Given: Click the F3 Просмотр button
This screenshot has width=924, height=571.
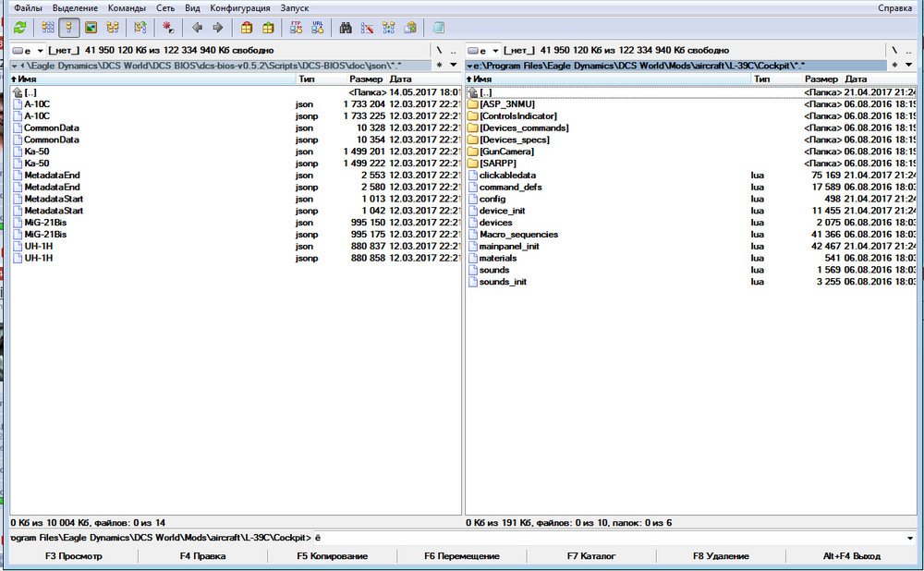Looking at the screenshot, I should (x=74, y=555).
